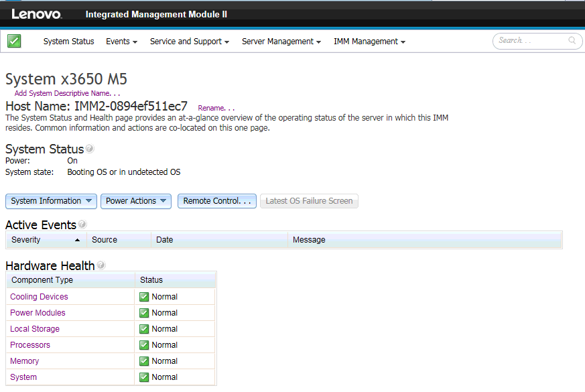This screenshot has width=585, height=392.
Task: Open the IMM Management menu
Action: click(369, 41)
